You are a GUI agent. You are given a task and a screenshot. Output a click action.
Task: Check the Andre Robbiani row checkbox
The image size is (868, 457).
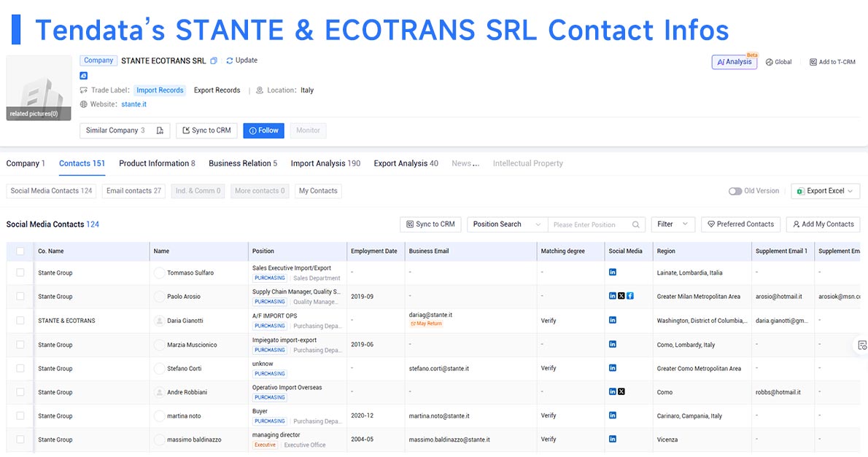click(x=20, y=392)
